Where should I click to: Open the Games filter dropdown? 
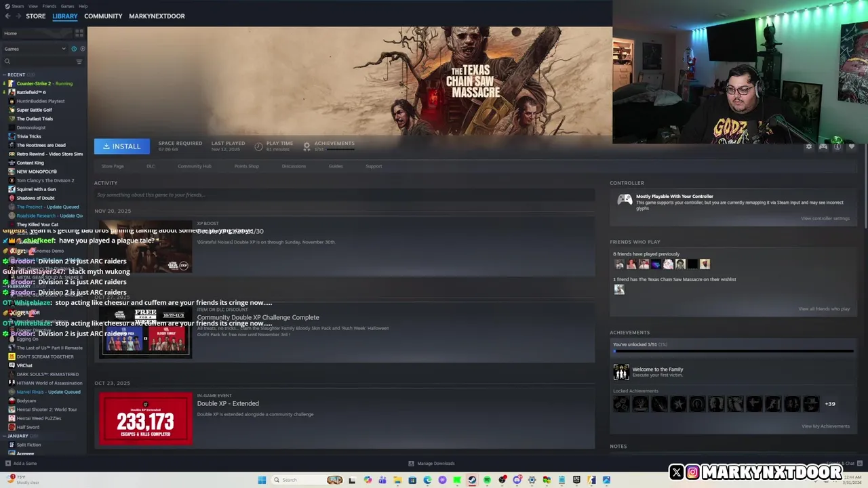[35, 49]
